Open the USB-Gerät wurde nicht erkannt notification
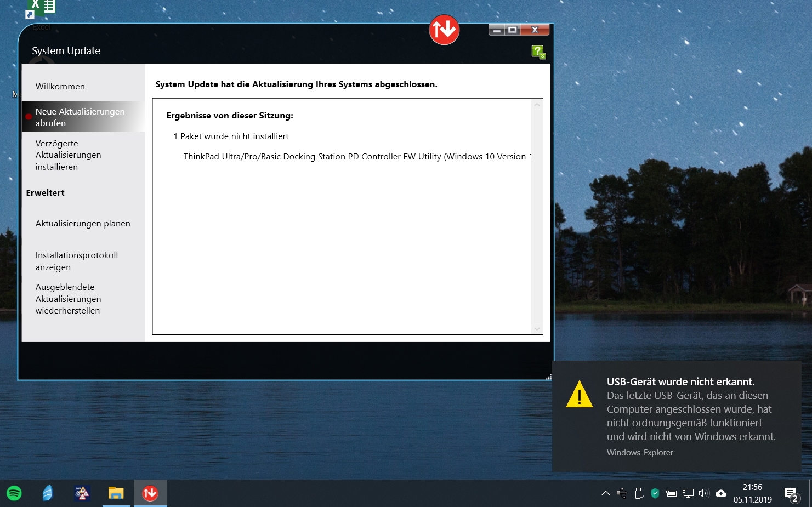Screen dimensions: 812x507 [677, 416]
